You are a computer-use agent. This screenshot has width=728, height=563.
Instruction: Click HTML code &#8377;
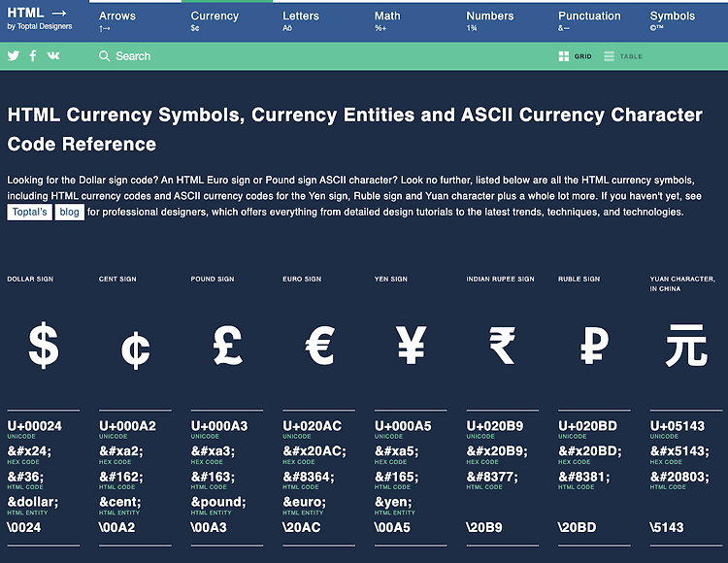click(x=492, y=477)
